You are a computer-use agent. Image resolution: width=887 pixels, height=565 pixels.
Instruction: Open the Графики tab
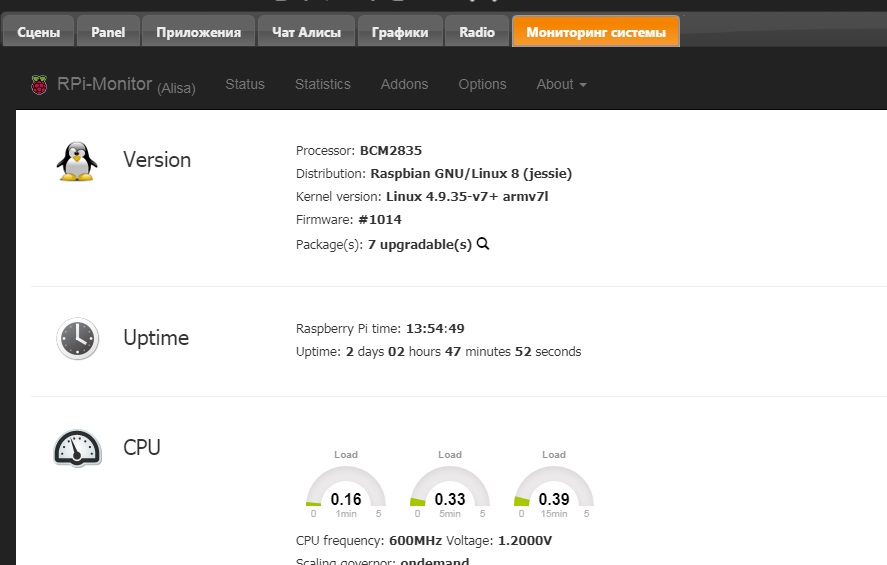tap(400, 32)
